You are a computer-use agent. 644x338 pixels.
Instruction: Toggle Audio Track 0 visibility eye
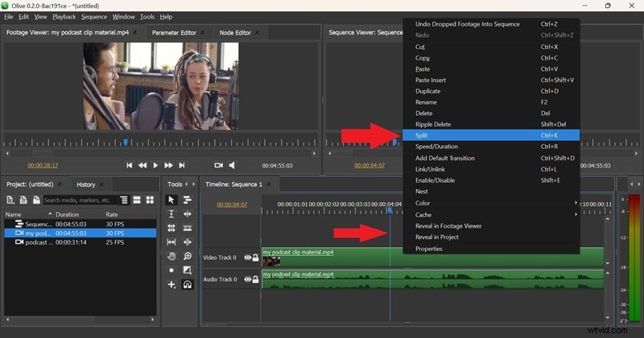247,279
